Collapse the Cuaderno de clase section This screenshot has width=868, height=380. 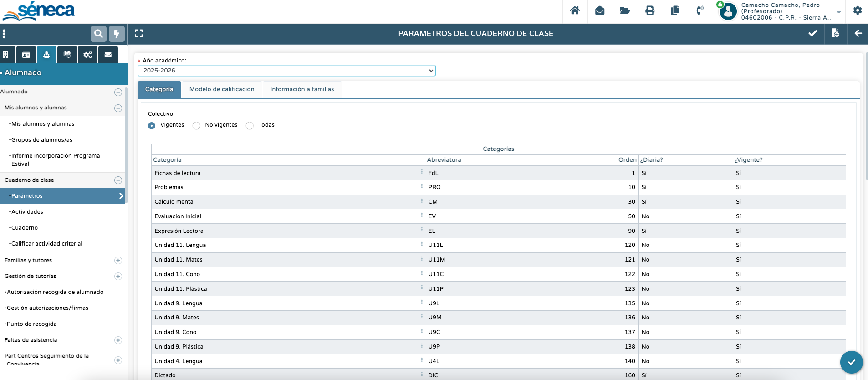[x=118, y=180]
